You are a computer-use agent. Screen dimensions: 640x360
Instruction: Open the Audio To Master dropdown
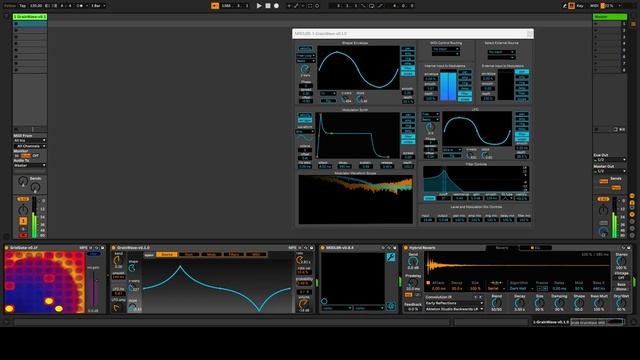[x=30, y=166]
